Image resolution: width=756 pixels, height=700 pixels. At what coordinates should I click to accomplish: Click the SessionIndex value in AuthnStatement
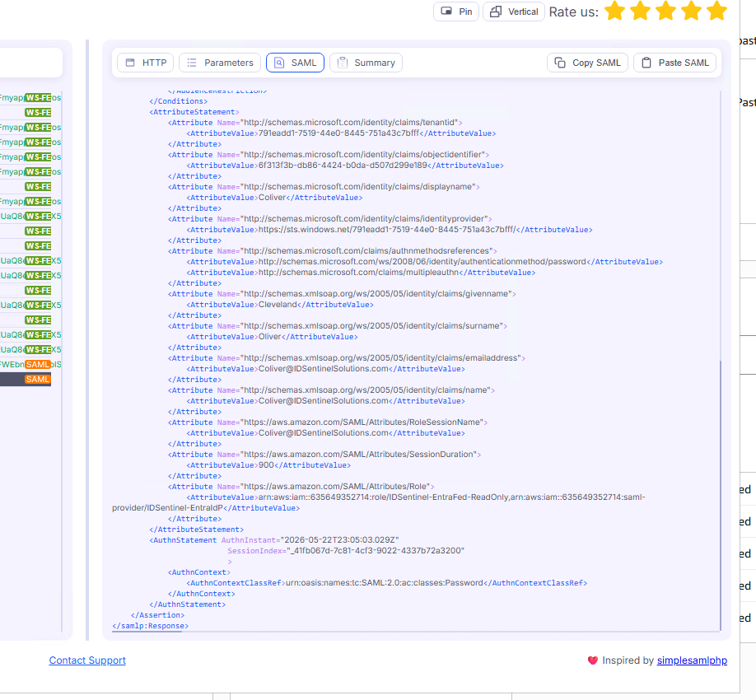375,551
